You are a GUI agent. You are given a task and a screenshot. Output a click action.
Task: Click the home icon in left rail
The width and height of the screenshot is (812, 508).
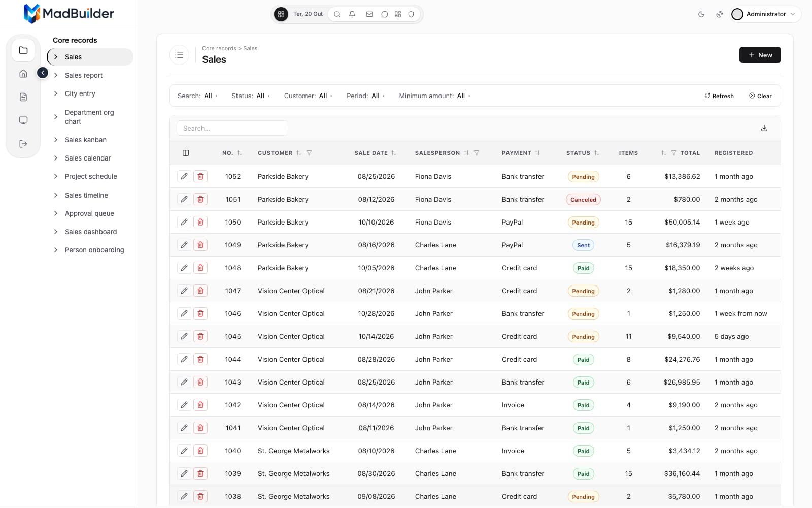click(23, 74)
